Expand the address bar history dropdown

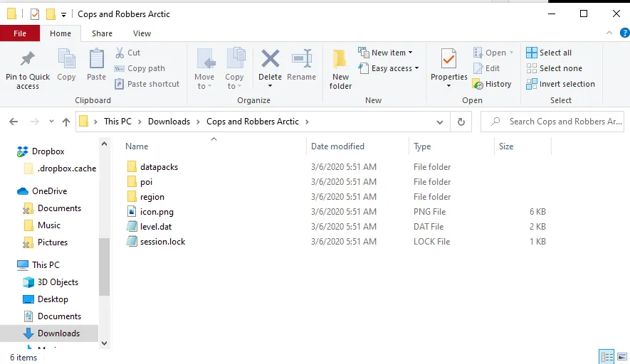tap(441, 122)
